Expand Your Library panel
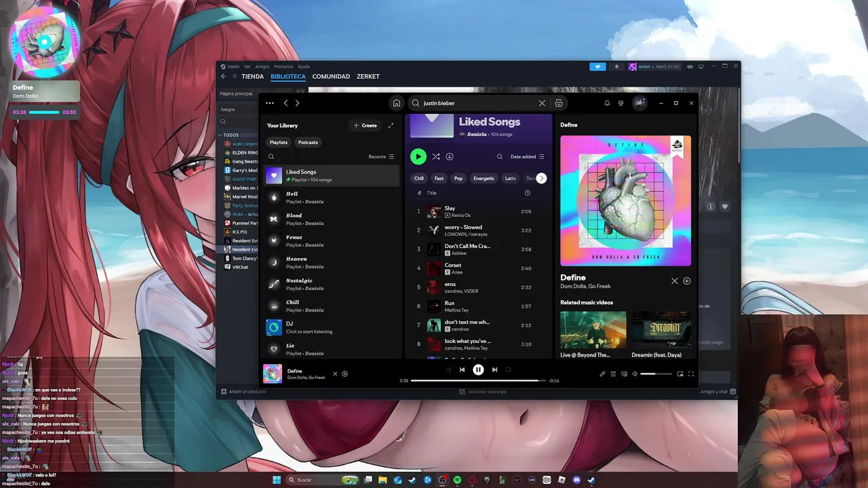This screenshot has width=868, height=488. click(x=391, y=125)
